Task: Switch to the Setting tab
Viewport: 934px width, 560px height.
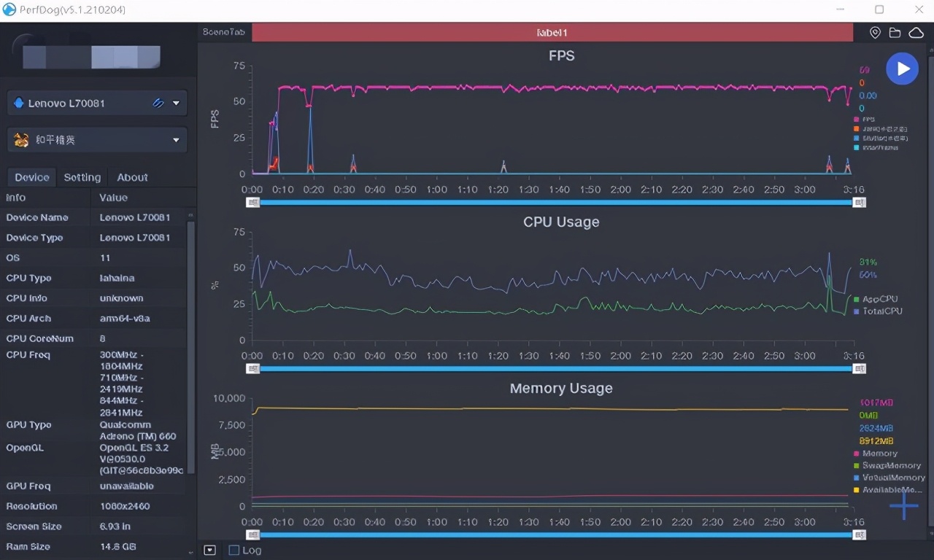Action: coord(82,177)
